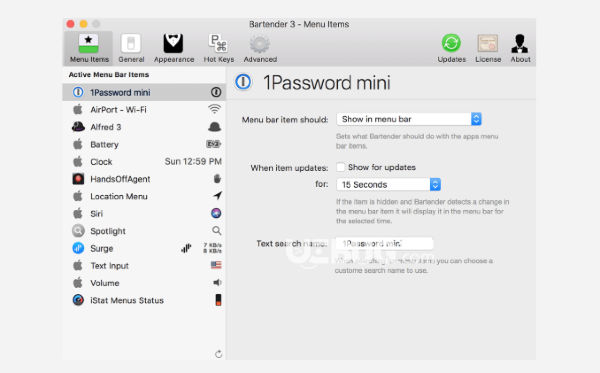The image size is (600, 373).
Task: Switch to the General preferences tab
Action: tap(131, 49)
